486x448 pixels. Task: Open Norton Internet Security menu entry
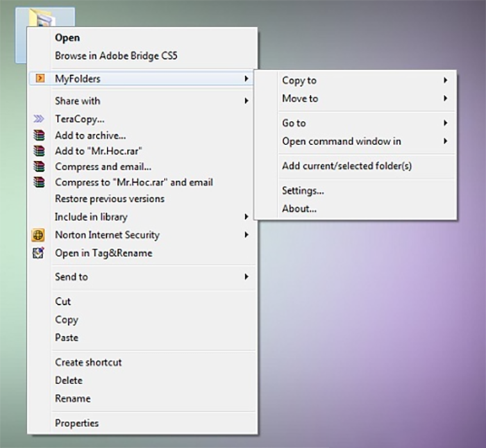point(142,235)
